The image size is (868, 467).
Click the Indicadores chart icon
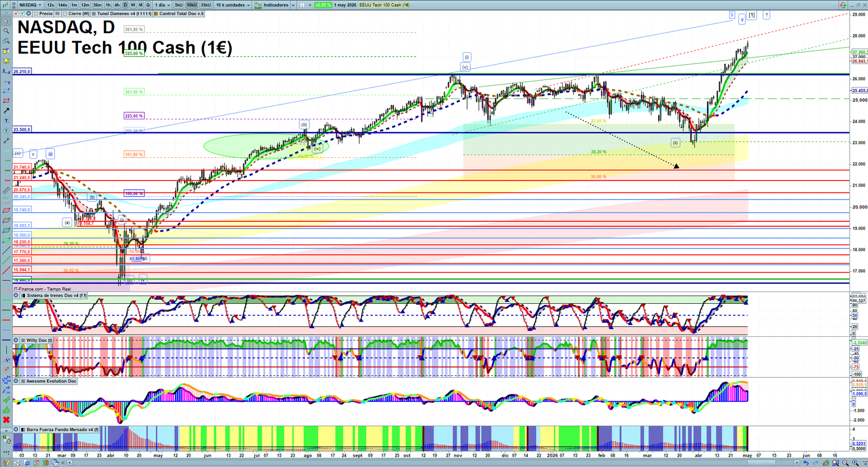point(258,5)
